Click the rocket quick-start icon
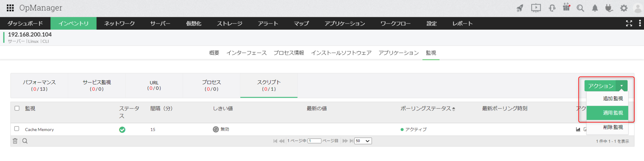 tap(520, 8)
